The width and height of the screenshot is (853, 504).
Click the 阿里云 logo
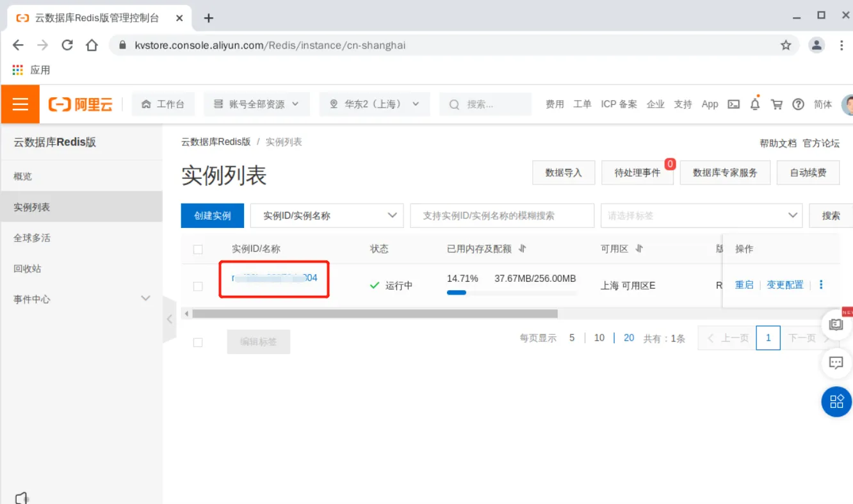81,104
